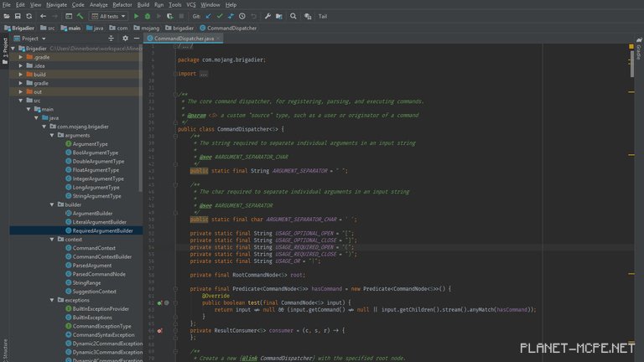Image resolution: width=644 pixels, height=362 pixels.
Task: Click the Build project hammer icon
Action: click(x=80, y=16)
